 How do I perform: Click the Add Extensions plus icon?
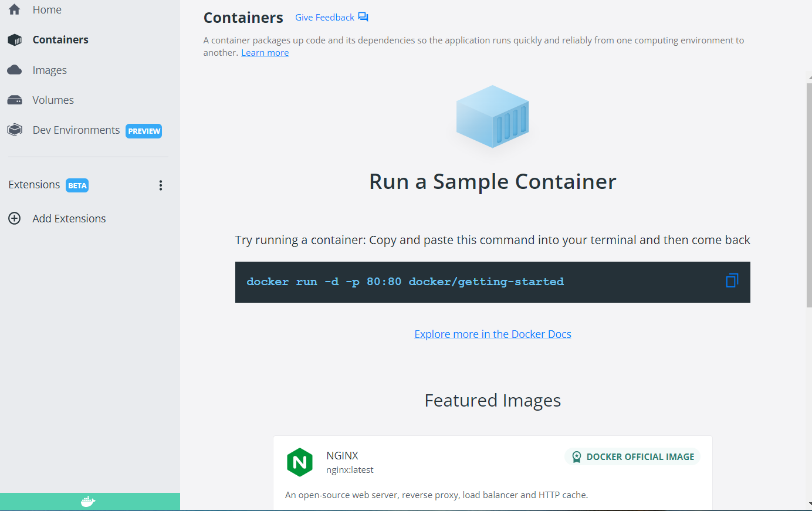15,218
